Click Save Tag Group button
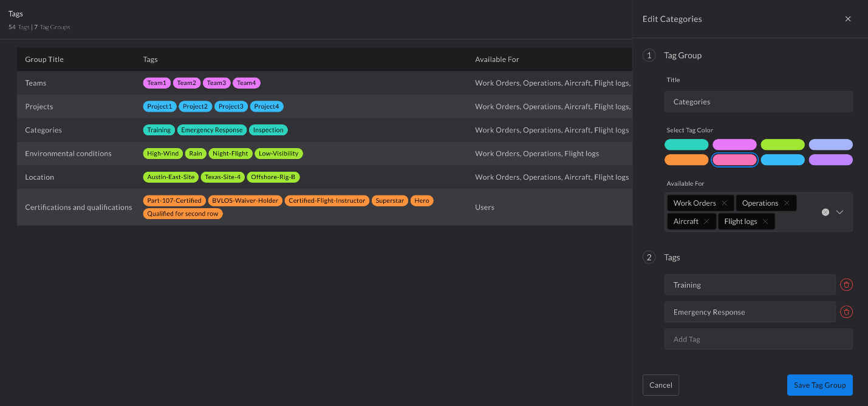 click(x=819, y=385)
